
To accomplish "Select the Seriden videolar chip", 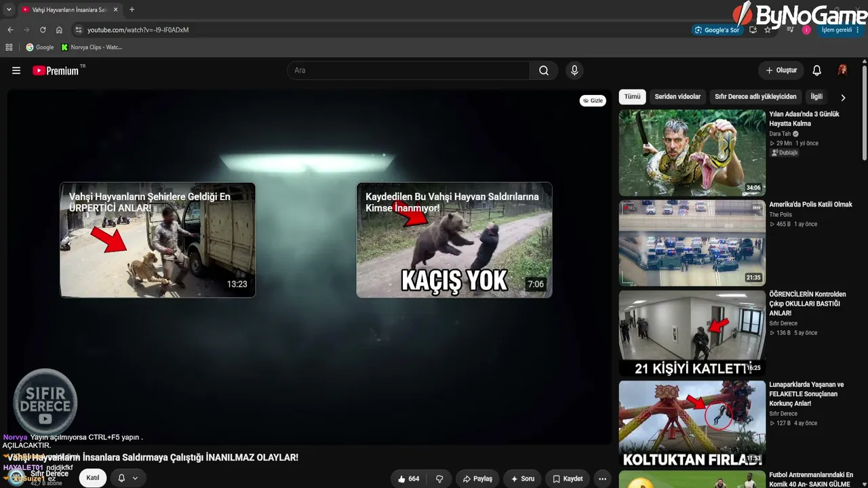I will coord(677,97).
